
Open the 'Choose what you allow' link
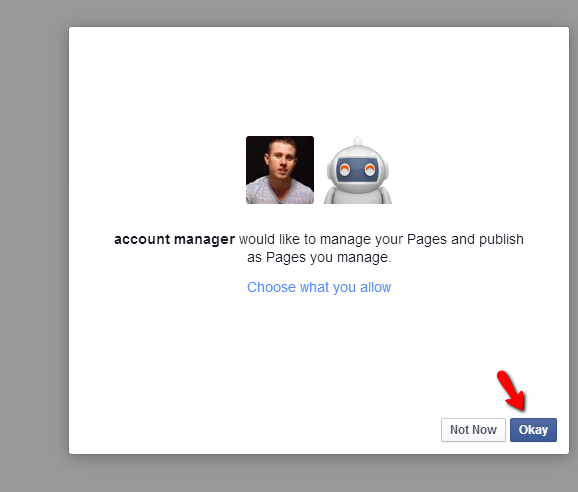tap(319, 287)
